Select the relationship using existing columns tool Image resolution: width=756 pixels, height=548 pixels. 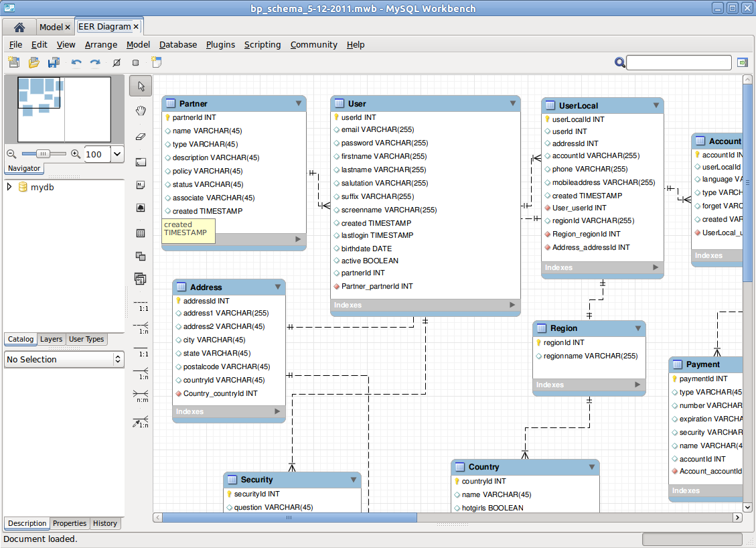141,421
